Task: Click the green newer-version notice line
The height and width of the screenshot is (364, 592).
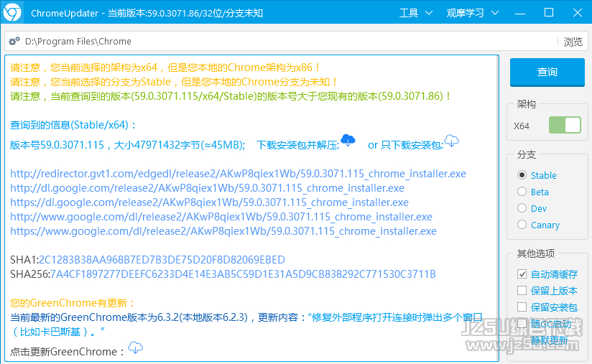Action: point(231,96)
